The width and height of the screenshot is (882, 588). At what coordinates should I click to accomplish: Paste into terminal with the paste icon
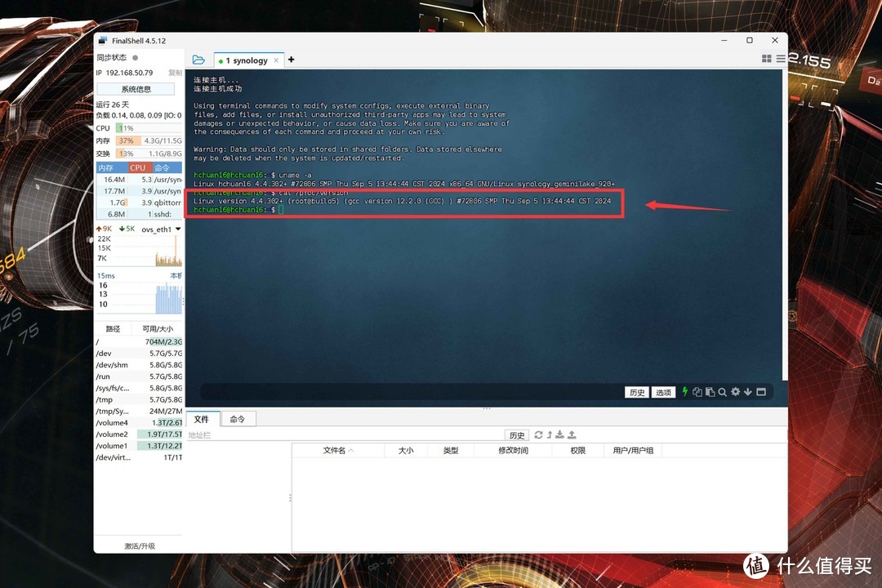pyautogui.click(x=710, y=392)
